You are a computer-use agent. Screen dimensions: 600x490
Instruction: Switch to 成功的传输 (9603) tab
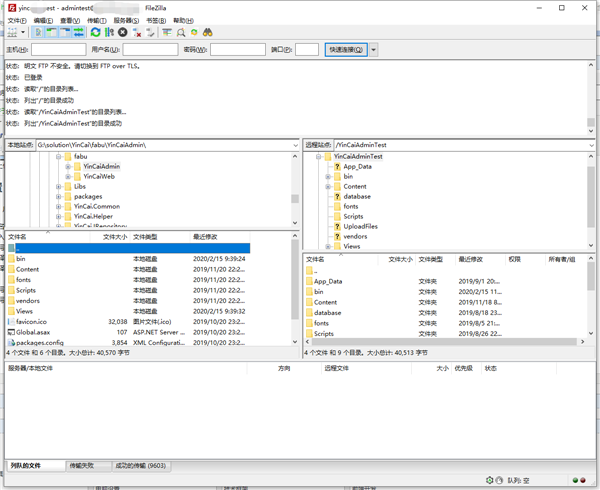(140, 465)
